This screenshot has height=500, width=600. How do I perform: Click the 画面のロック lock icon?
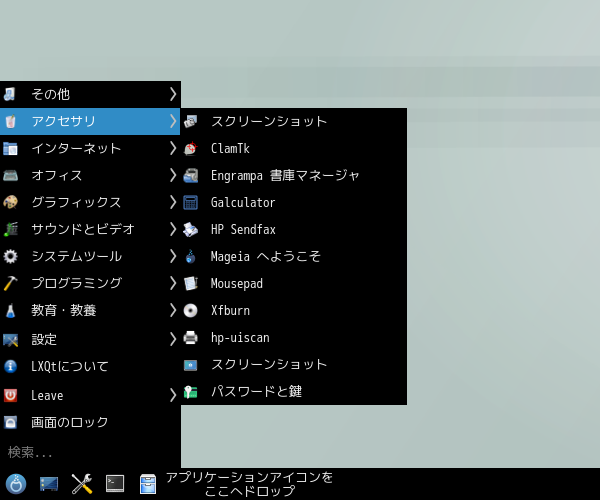click(x=10, y=422)
